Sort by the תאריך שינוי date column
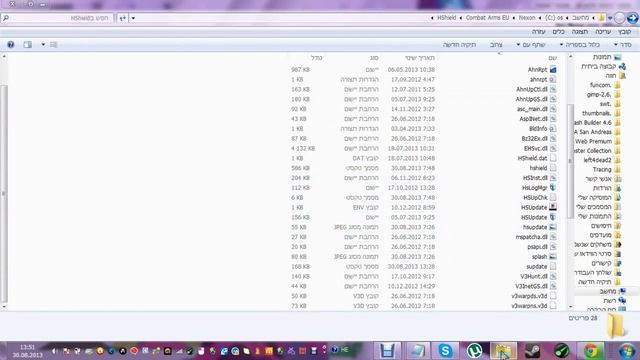 pos(420,58)
